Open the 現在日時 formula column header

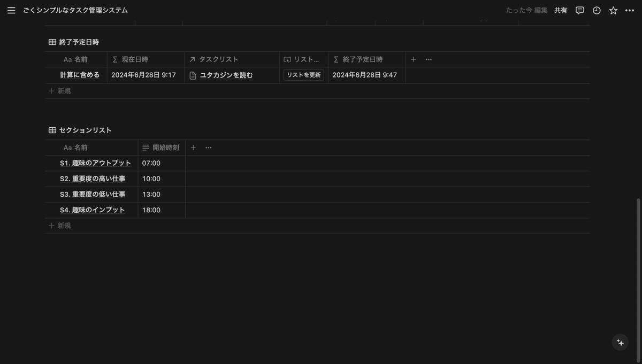pos(146,59)
